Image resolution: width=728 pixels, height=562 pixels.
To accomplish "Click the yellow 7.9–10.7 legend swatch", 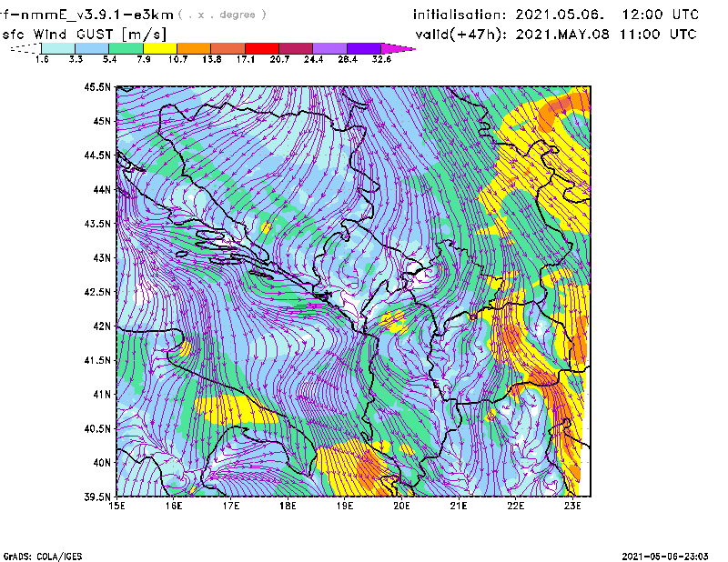I will 160,48.
